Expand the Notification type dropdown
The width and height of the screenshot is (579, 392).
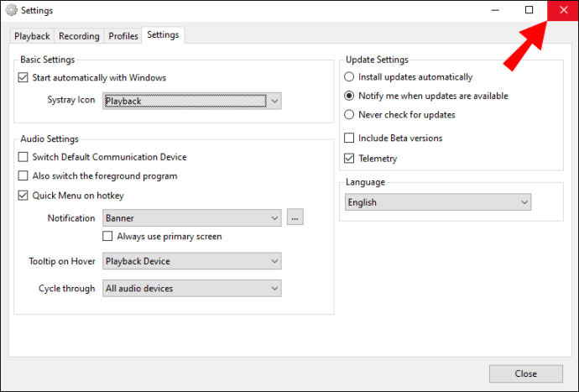(192, 218)
